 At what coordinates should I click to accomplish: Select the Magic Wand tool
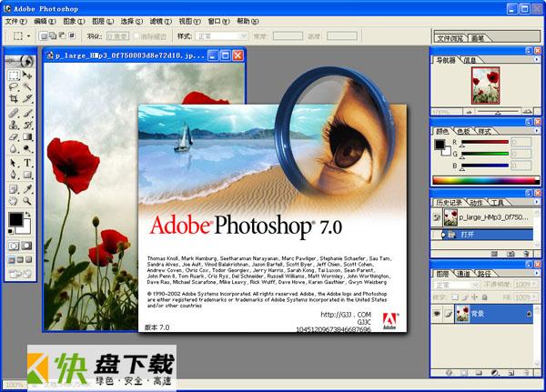point(27,87)
